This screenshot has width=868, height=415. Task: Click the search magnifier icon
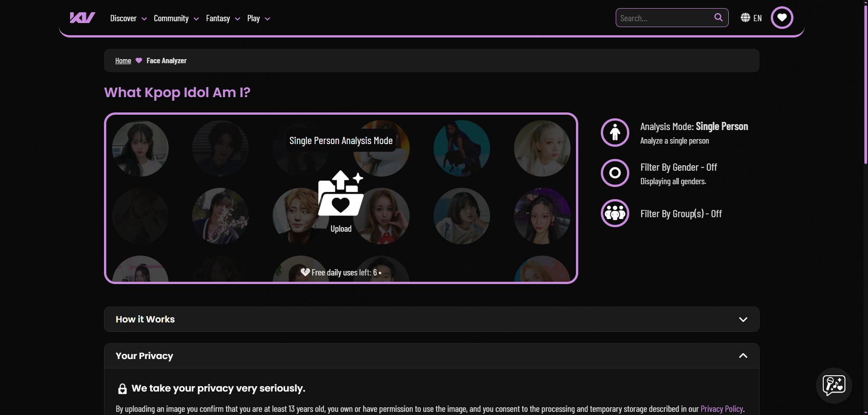(x=718, y=18)
